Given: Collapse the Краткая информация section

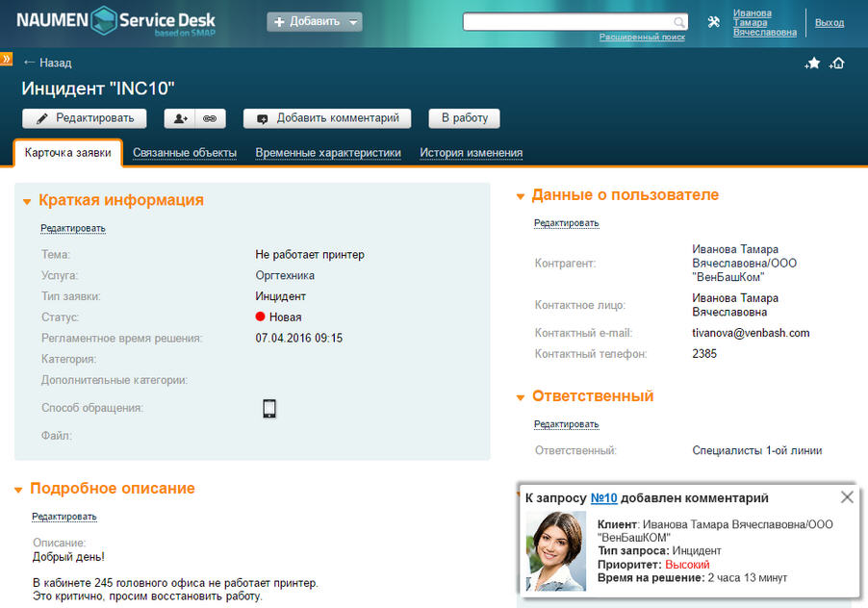Looking at the screenshot, I should click(27, 201).
